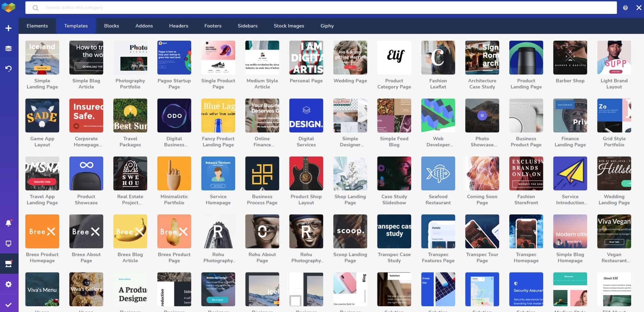Open the Tree View layers icon
The image size is (644, 312).
(x=9, y=48)
